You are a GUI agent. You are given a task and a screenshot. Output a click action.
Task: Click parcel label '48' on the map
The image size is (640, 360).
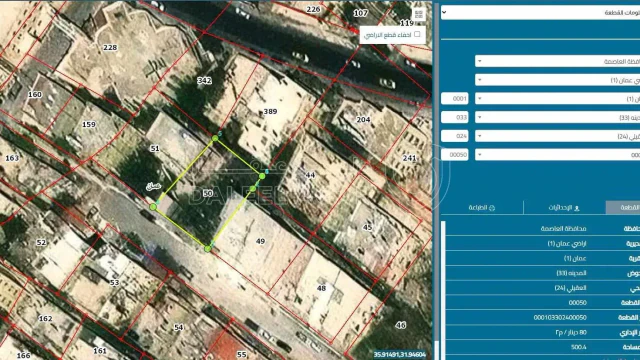322,288
